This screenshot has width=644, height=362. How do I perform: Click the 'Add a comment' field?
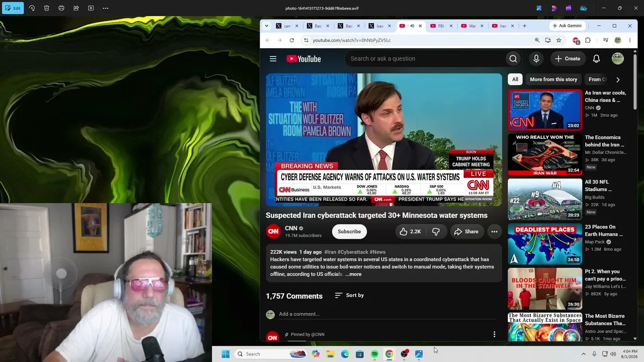tap(387, 314)
